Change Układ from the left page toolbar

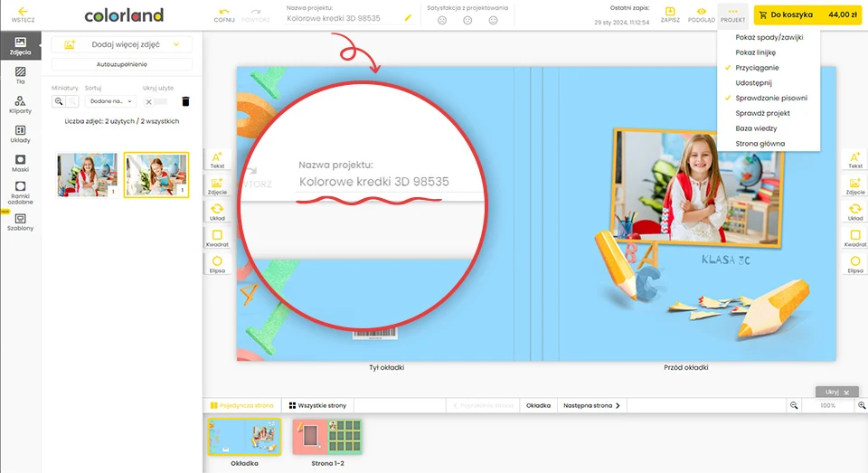point(217,213)
